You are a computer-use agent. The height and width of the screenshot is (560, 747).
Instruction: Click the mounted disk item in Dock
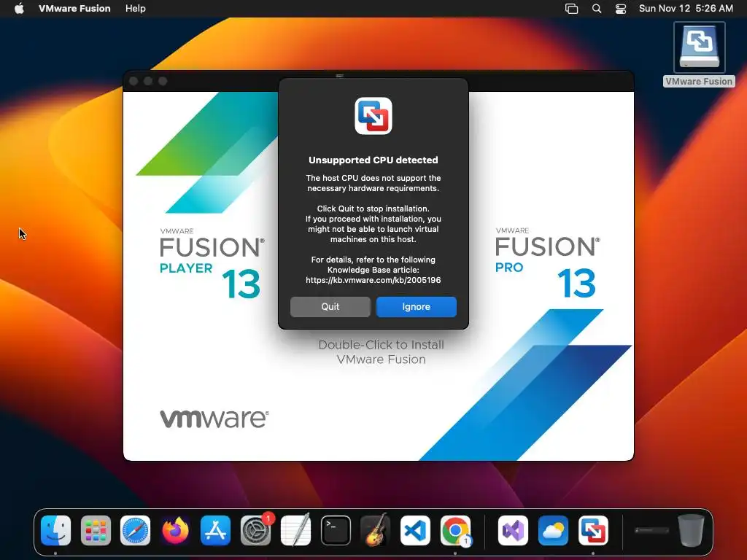pyautogui.click(x=651, y=530)
